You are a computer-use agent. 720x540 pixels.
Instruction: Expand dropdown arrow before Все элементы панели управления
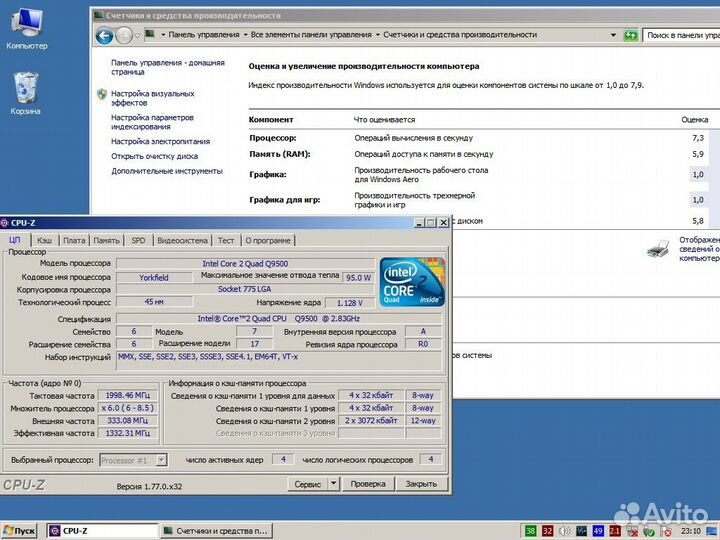pos(245,35)
